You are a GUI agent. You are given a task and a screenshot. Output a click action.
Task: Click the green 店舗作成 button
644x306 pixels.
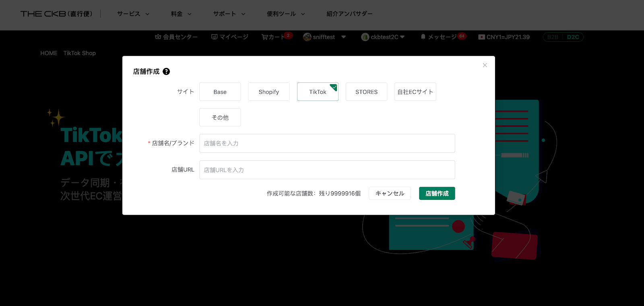click(437, 193)
